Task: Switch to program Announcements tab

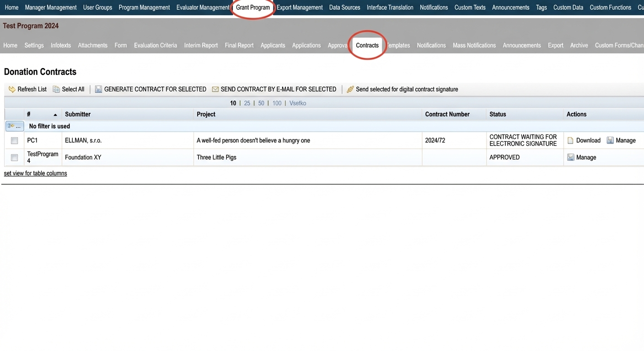Action: (x=522, y=45)
